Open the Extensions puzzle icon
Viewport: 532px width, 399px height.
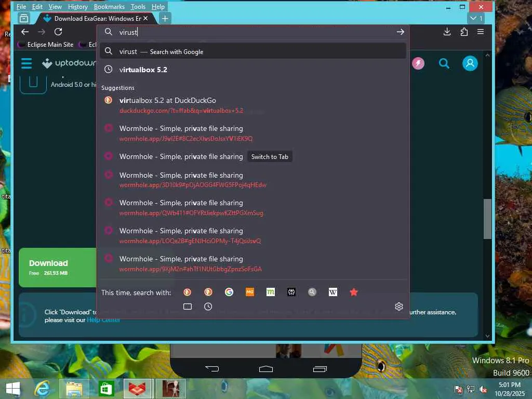click(x=464, y=32)
